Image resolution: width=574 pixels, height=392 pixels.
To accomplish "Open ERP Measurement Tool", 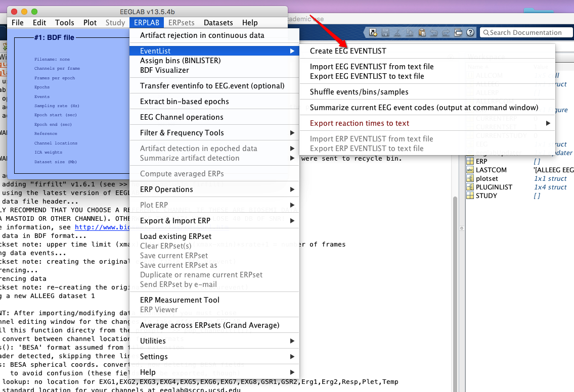I will tap(214, 300).
